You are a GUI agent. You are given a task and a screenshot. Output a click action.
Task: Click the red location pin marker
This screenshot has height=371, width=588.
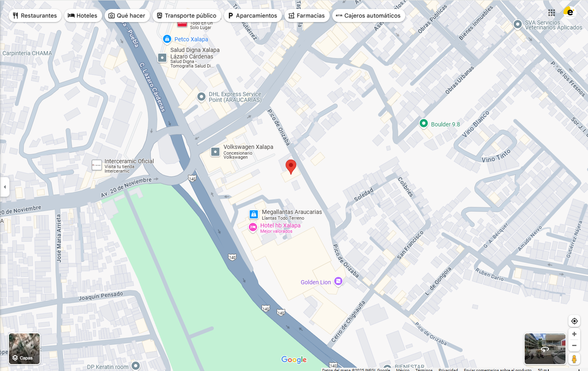tap(291, 166)
